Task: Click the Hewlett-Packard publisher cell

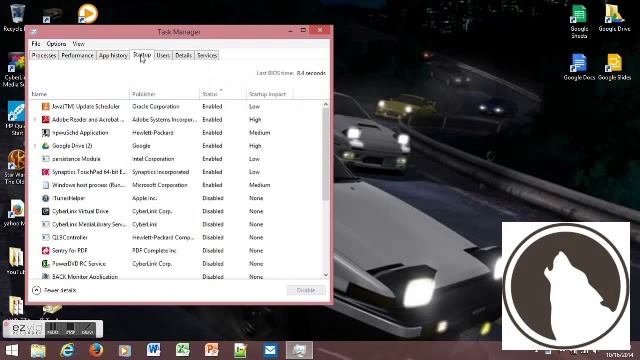Action: pyautogui.click(x=153, y=133)
